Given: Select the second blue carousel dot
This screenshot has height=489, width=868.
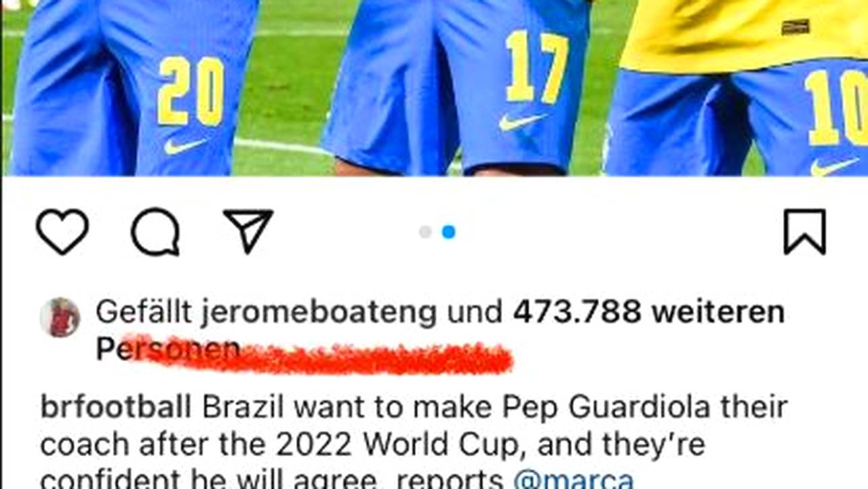Looking at the screenshot, I should click(x=449, y=232).
